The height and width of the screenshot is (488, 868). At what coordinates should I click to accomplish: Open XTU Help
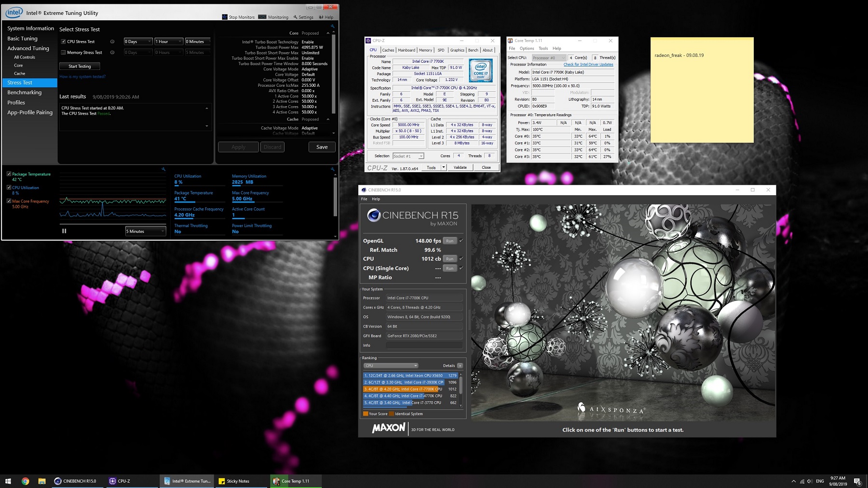pyautogui.click(x=326, y=17)
